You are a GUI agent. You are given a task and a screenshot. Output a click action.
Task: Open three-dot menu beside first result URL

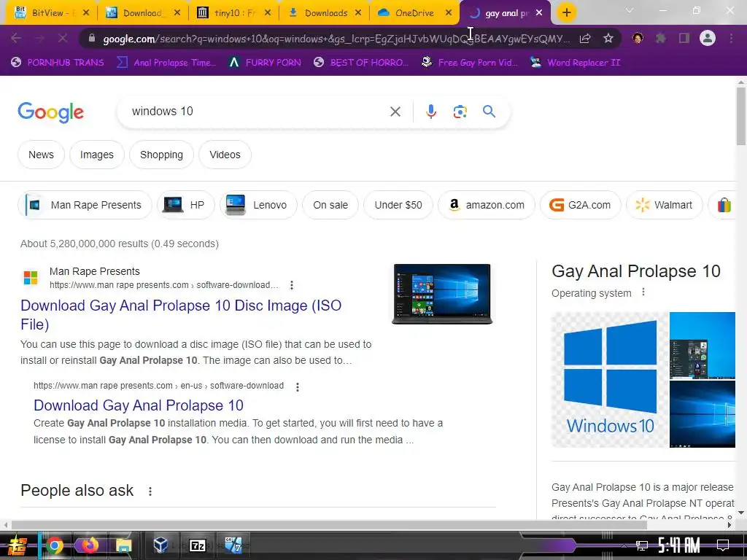292,285
